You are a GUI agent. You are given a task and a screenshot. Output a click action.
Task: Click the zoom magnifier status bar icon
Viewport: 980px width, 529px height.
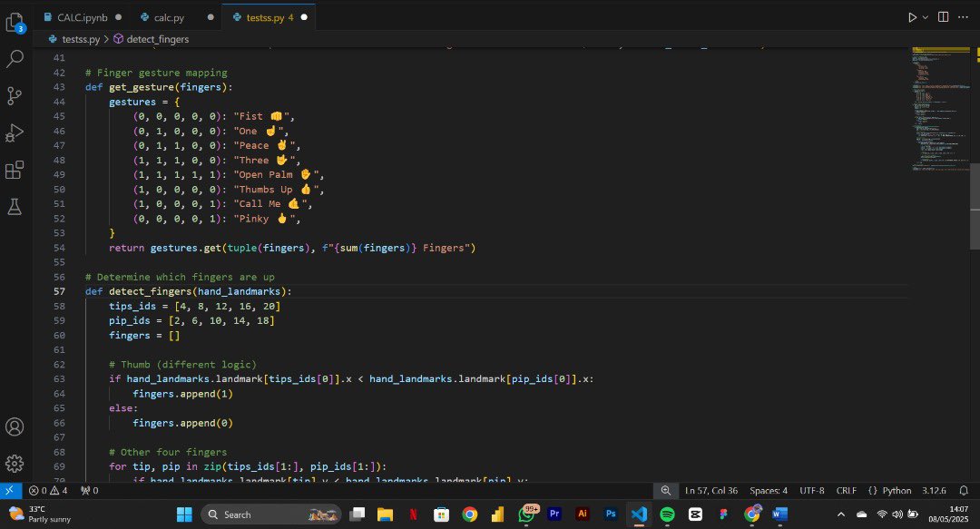(666, 490)
